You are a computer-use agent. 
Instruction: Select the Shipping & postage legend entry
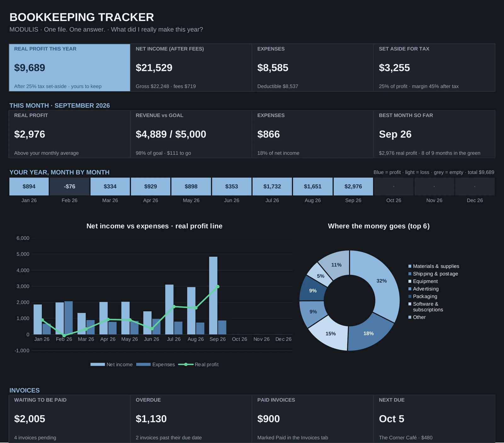(x=433, y=274)
